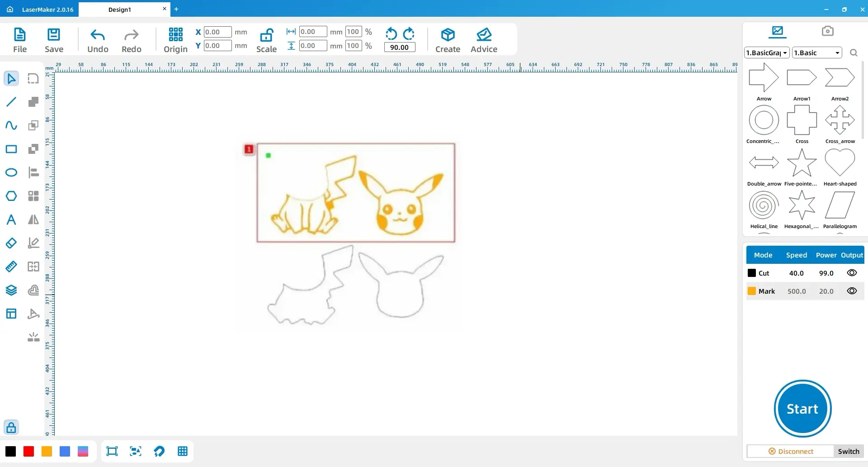Click the Disconnect button
This screenshot has height=467, width=868.
pos(791,451)
